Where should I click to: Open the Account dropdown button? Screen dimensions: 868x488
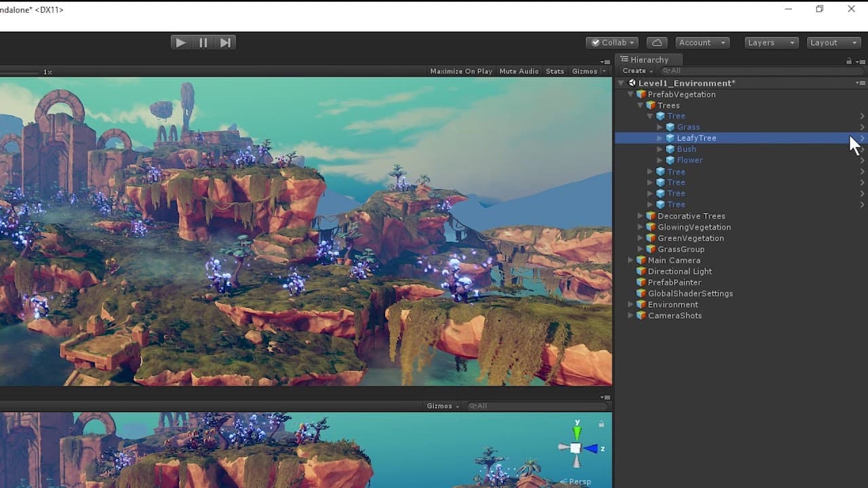(702, 42)
